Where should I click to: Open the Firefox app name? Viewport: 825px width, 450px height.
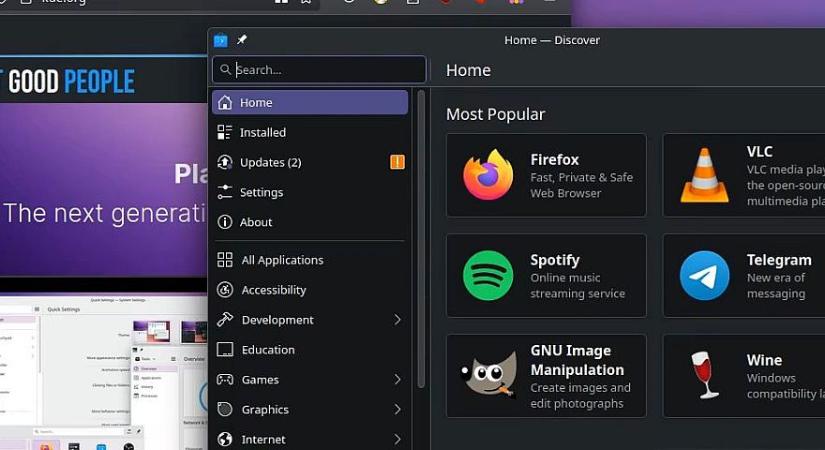[x=554, y=159]
